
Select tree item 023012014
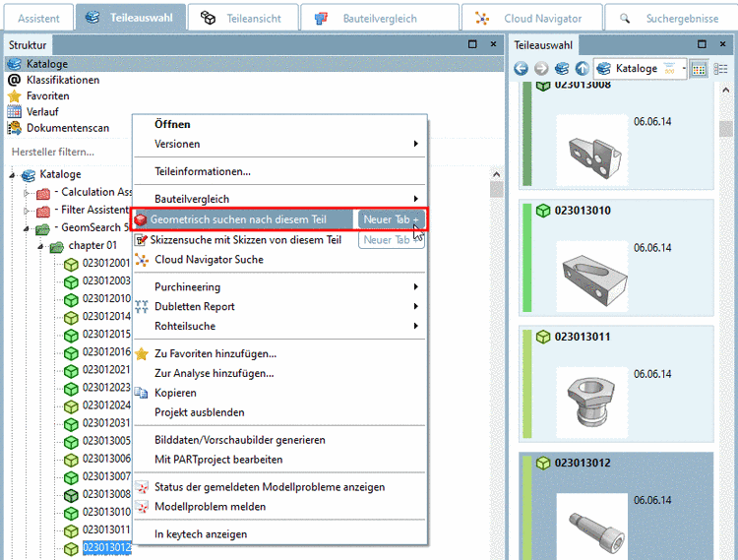coord(106,316)
